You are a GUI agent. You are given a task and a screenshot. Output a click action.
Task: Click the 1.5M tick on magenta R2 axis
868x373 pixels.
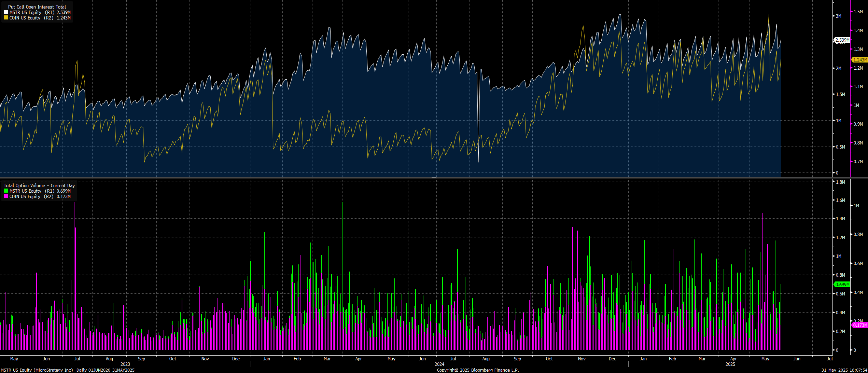click(x=858, y=12)
